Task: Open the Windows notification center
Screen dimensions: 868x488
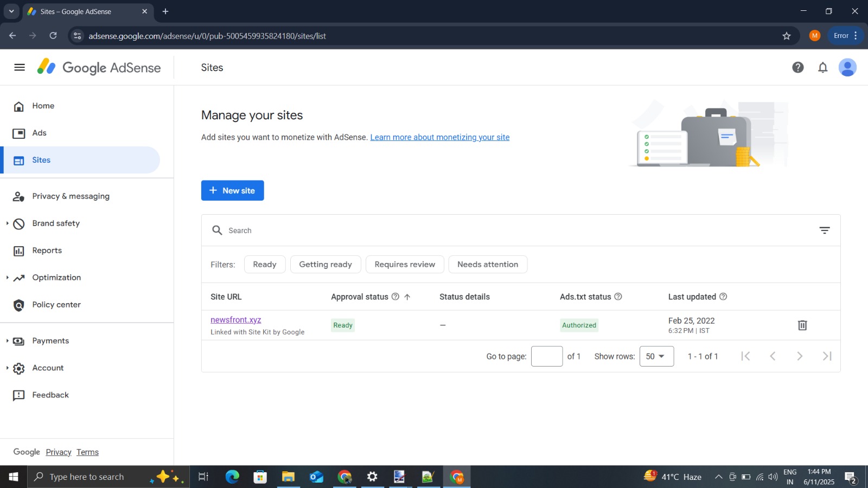Action: click(850, 477)
